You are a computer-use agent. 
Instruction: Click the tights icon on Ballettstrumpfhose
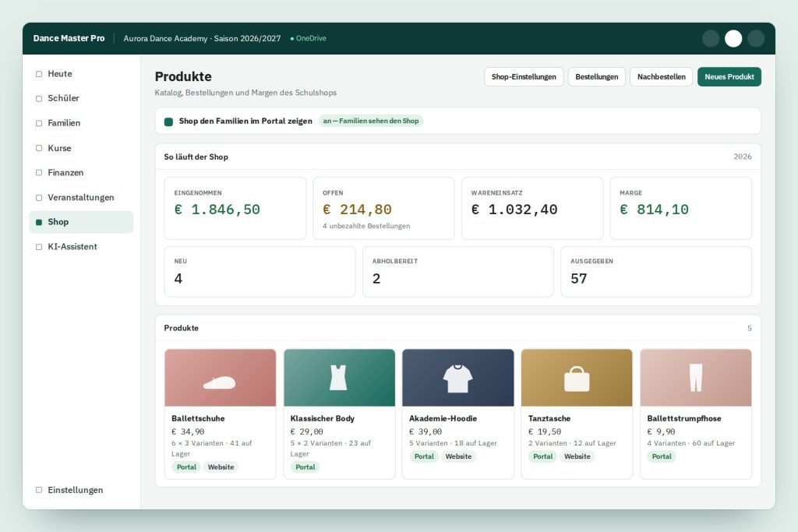click(x=696, y=378)
